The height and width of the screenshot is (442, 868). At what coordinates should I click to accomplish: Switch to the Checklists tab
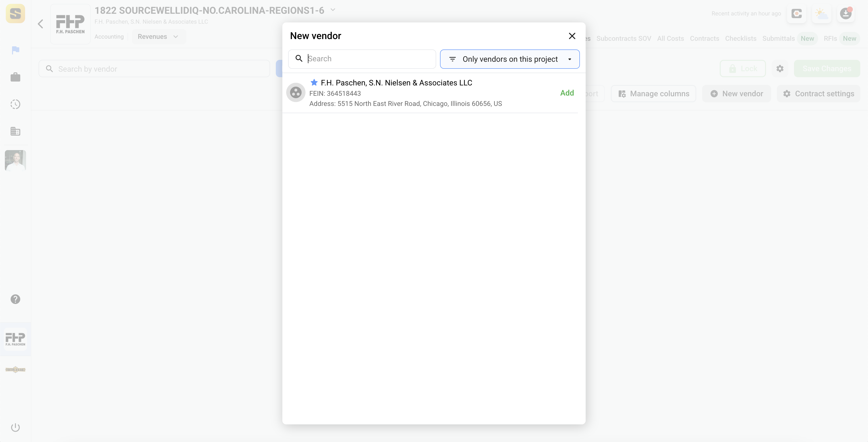[741, 38]
